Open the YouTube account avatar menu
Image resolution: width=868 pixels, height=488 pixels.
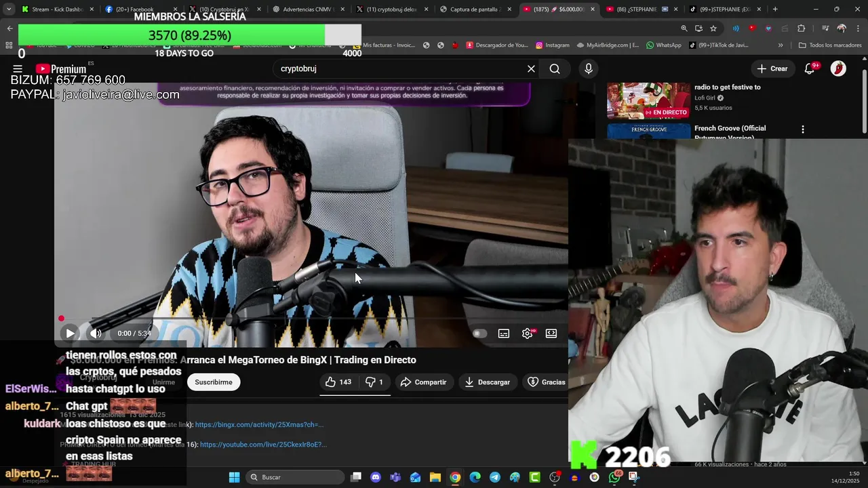pos(838,68)
